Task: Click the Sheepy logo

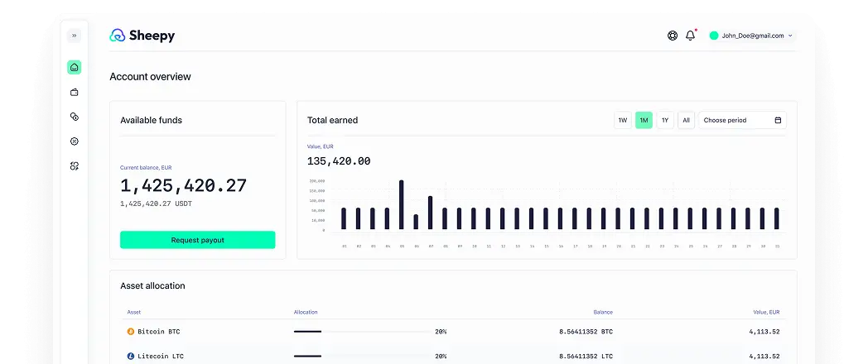Action: pos(142,36)
